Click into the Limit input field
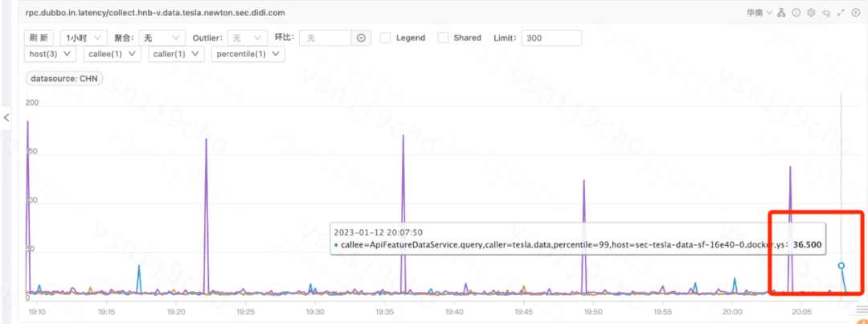 pyautogui.click(x=551, y=38)
